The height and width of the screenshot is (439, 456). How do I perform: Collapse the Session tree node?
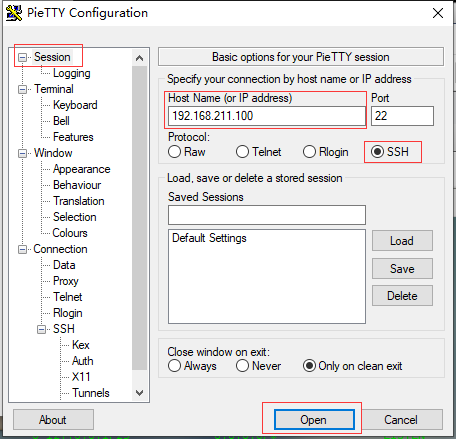coord(22,58)
